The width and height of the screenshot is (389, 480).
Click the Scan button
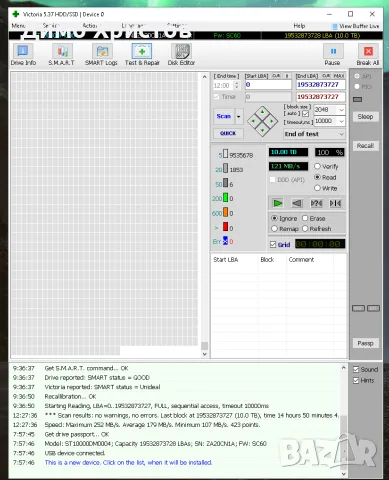coord(224,116)
